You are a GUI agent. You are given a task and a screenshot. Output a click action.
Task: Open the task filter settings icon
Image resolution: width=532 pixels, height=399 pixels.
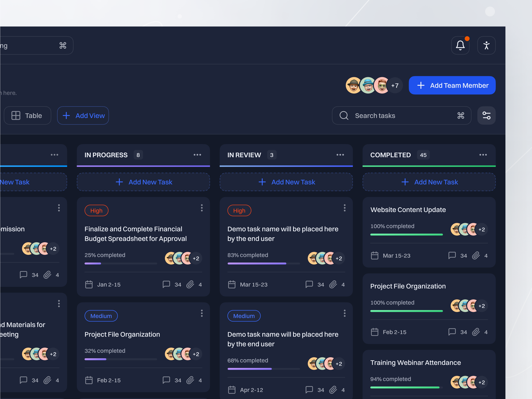486,116
